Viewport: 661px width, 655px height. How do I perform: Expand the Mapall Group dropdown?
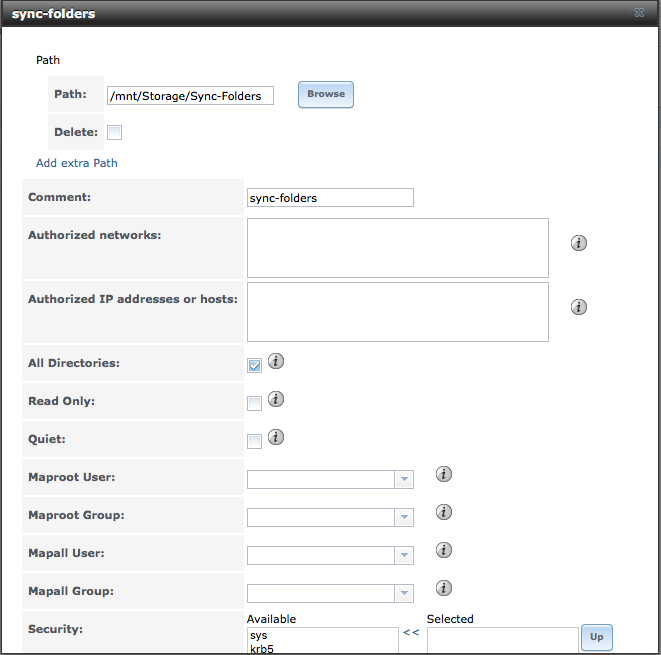404,593
